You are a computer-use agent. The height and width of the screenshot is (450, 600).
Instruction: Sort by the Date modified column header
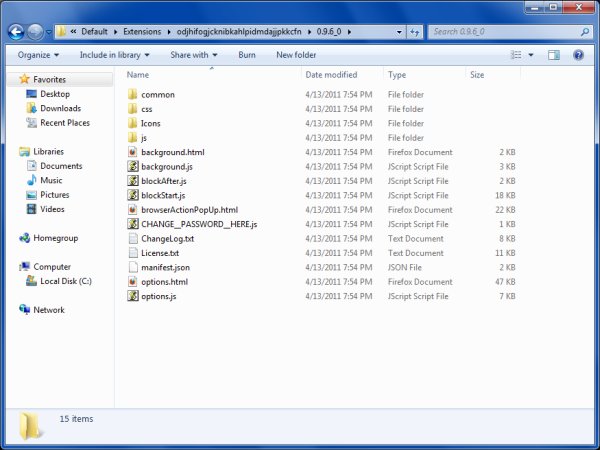[331, 75]
